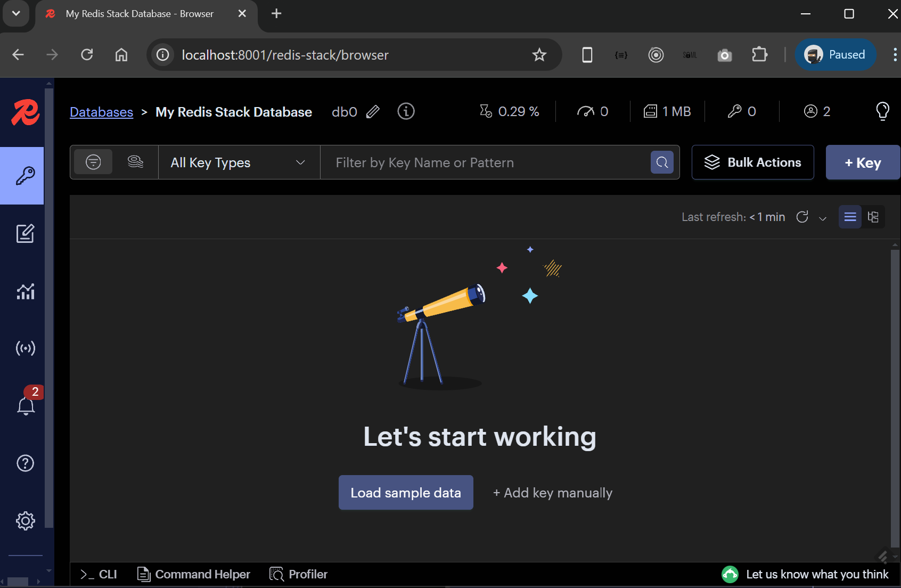Click the 1 MB memory stat
This screenshot has height=588, width=901.
[667, 111]
